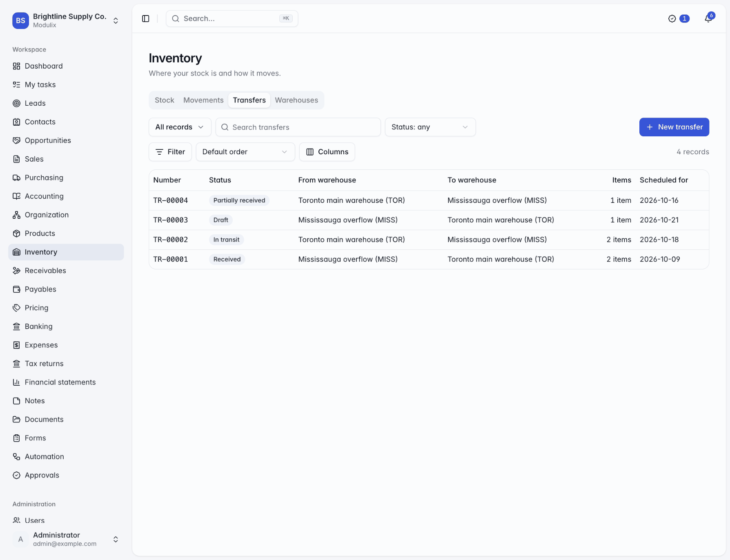The width and height of the screenshot is (730, 560).
Task: Select the Transfers tab
Action: [249, 100]
